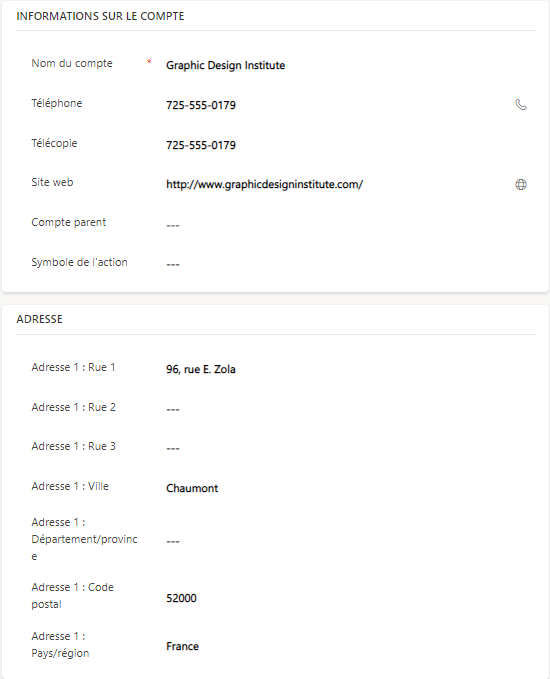Click the Adresse 1 : Département/province label
The height and width of the screenshot is (679, 550).
84,539
